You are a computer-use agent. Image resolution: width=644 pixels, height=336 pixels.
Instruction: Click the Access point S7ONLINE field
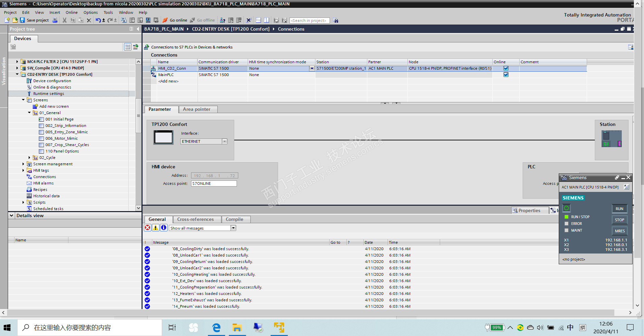point(214,183)
